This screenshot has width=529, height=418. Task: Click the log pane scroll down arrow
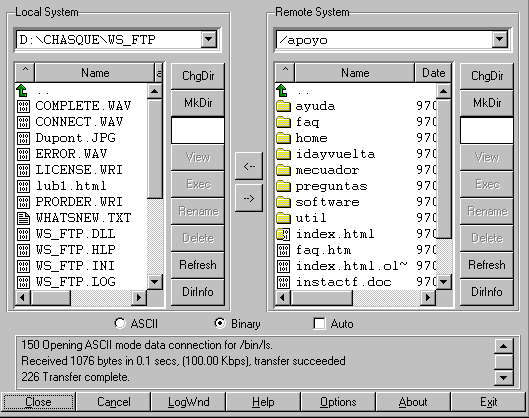[x=503, y=378]
